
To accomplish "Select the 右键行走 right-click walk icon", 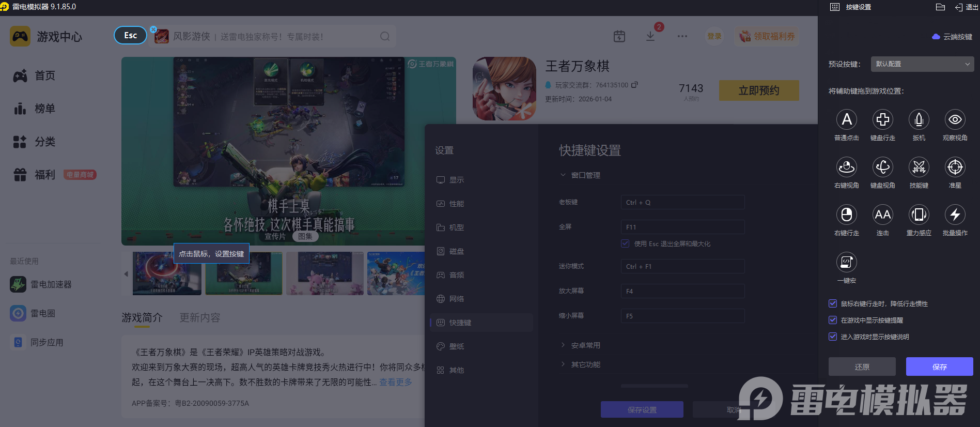I will point(846,215).
